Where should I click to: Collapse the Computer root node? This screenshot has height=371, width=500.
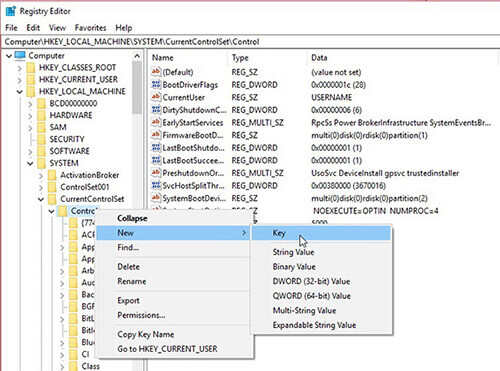click(x=9, y=56)
